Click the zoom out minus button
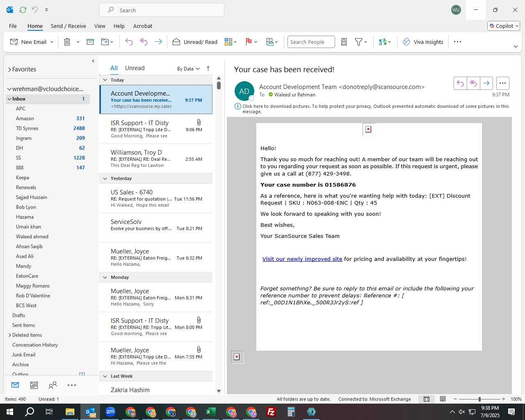 tap(455, 399)
